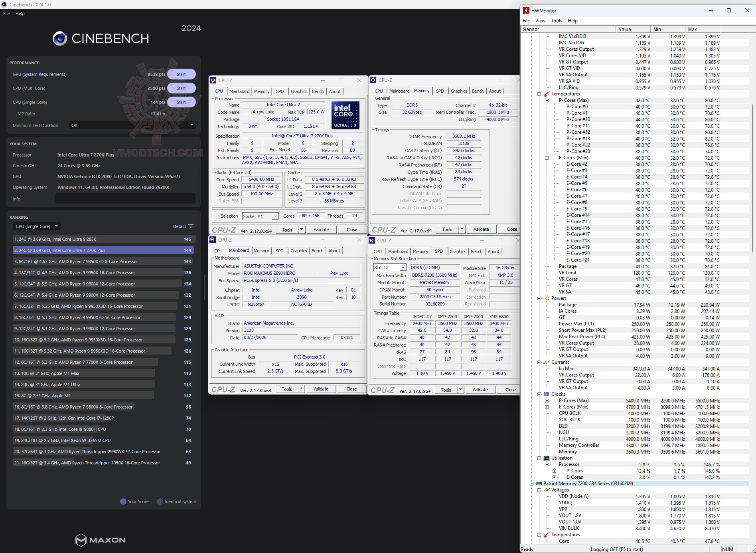756x553 pixels.
Task: Open the View menu in HWMonitor
Action: click(540, 21)
